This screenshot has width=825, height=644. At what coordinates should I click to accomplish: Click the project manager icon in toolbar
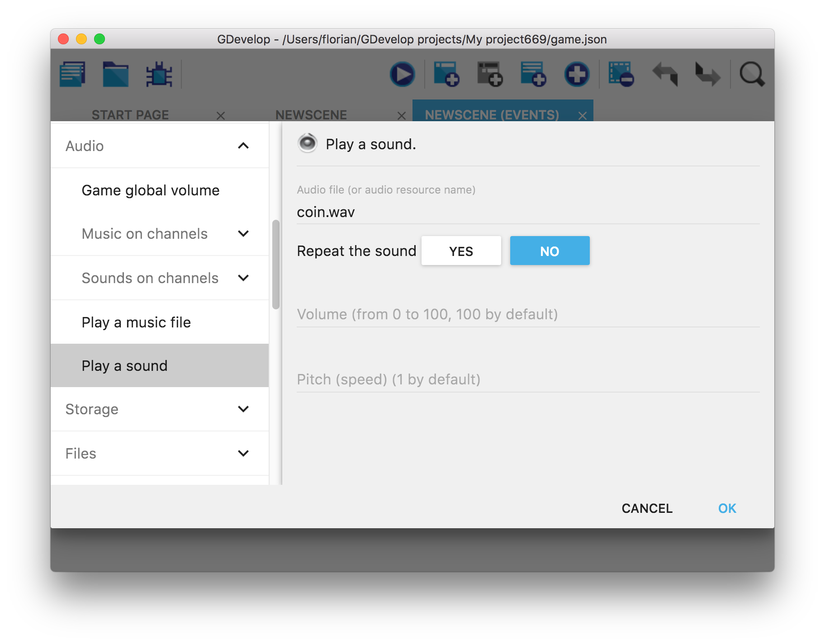click(x=72, y=74)
